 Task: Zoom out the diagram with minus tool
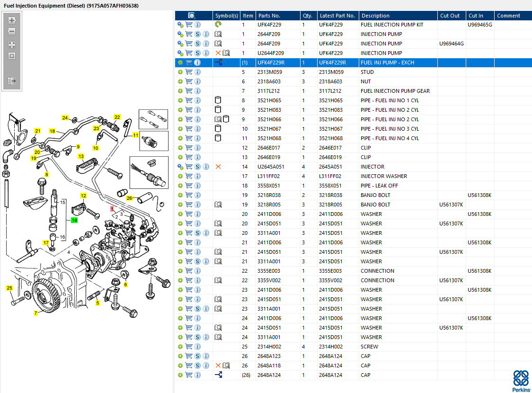coord(12,32)
